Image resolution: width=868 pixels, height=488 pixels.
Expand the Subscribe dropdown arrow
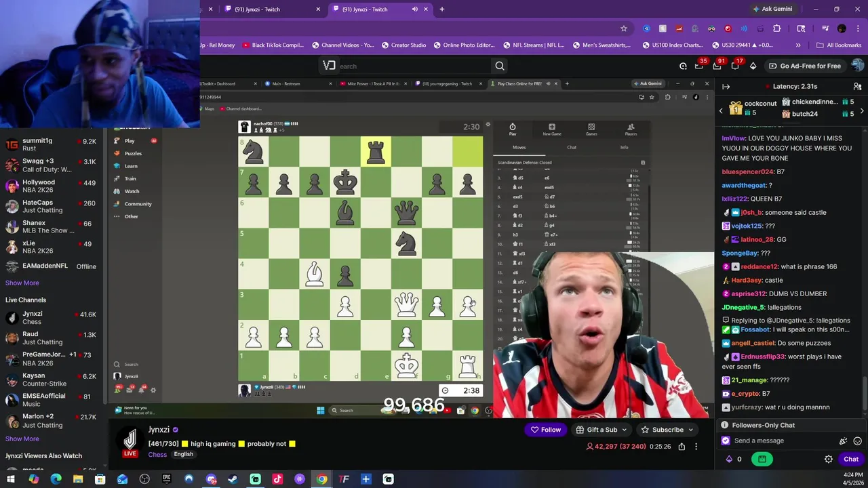(x=691, y=430)
